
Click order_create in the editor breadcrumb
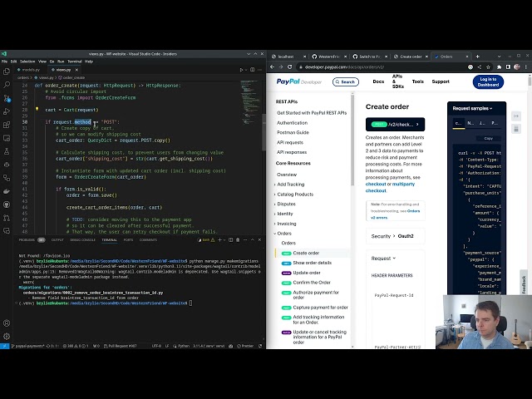coord(72,77)
